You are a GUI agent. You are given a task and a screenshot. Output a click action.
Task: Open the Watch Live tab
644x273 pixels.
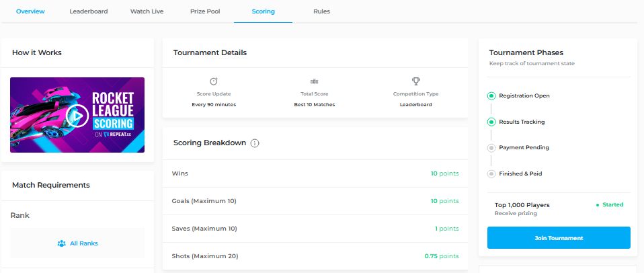tap(147, 11)
